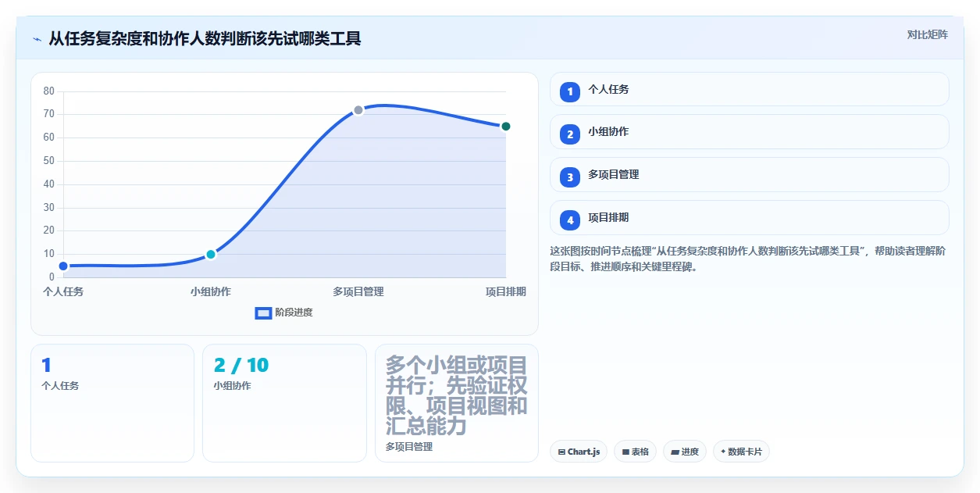The width and height of the screenshot is (980, 493).
Task: Select the 个人任务 list item
Action: click(750, 89)
